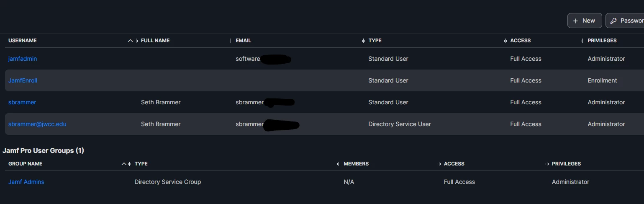Grab the resize handle before EMAIL
The image size is (644, 204).
click(231, 41)
